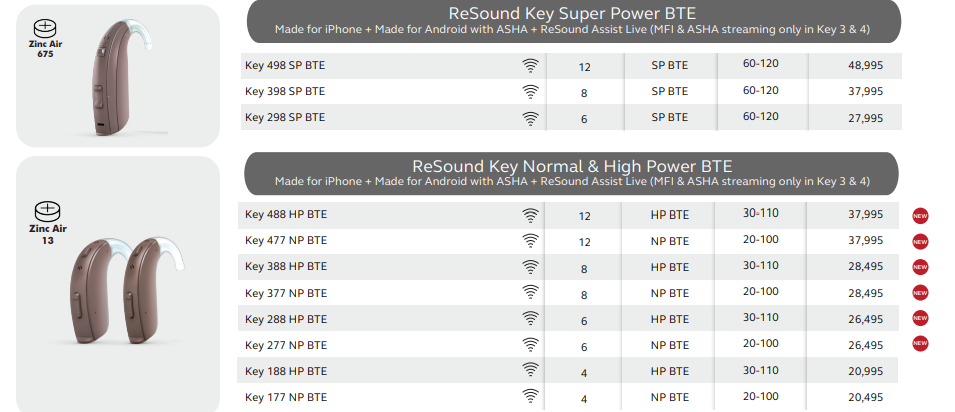Open ReSound Key Normal & High Power BTE header

coord(571,173)
